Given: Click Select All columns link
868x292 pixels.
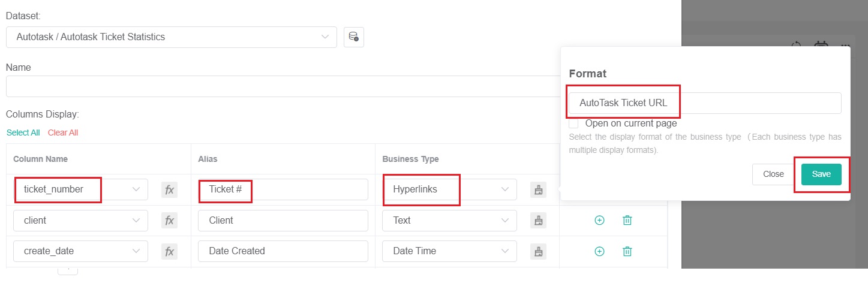Looking at the screenshot, I should point(23,133).
